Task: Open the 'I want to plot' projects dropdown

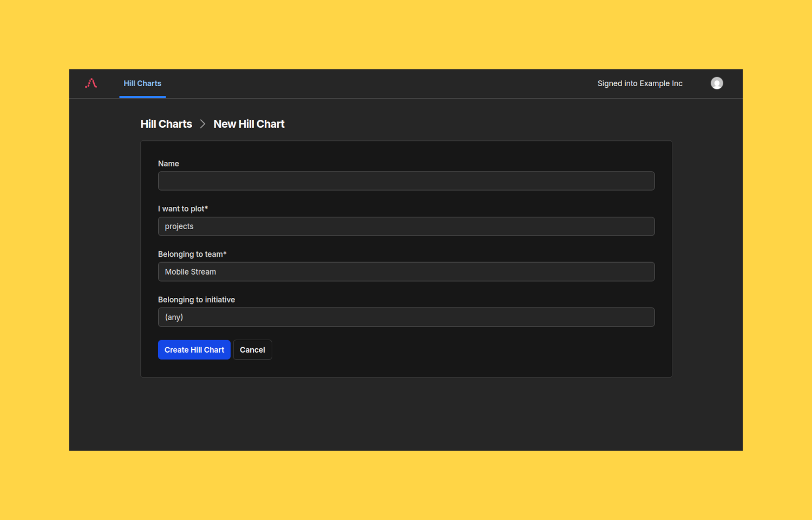Action: [x=406, y=226]
